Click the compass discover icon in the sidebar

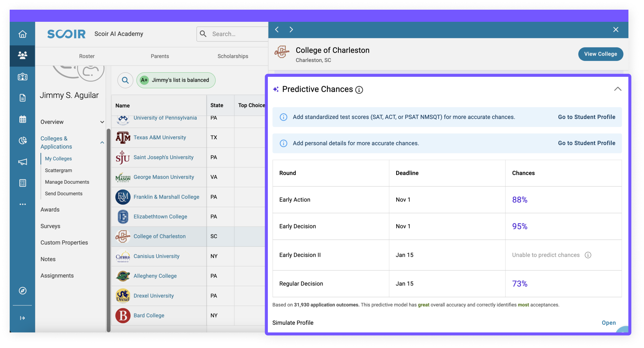click(x=22, y=291)
